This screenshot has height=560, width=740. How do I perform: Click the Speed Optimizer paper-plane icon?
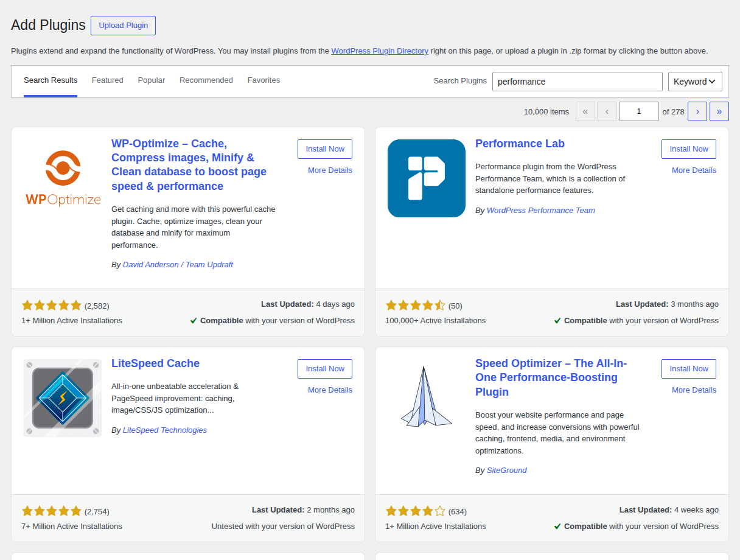427,398
